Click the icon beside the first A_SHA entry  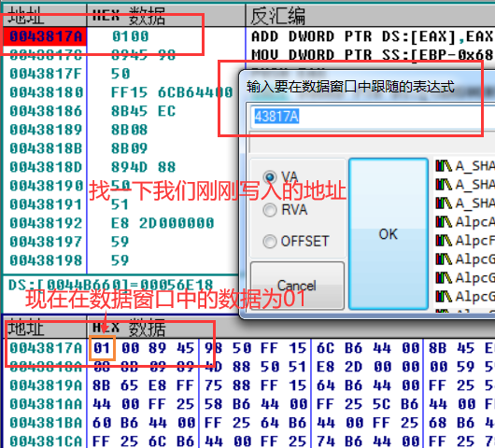[444, 165]
